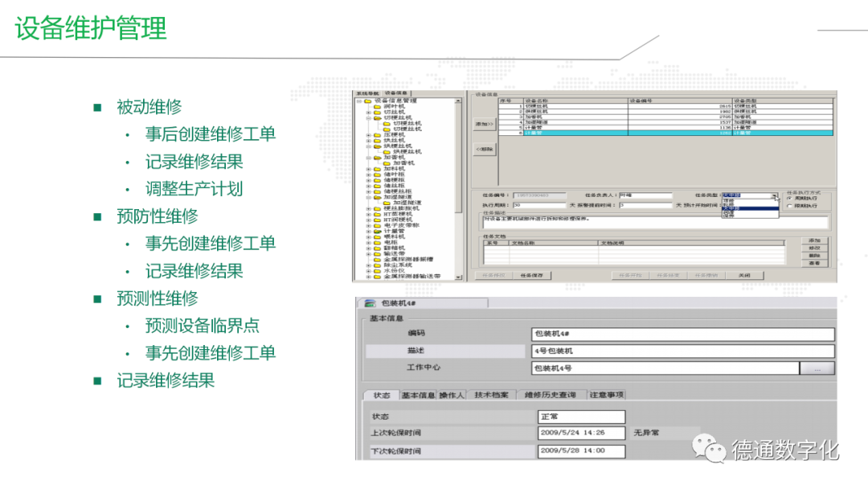The image size is (868, 489).
Task: Switch to the 系统导航 tab
Action: (366, 93)
